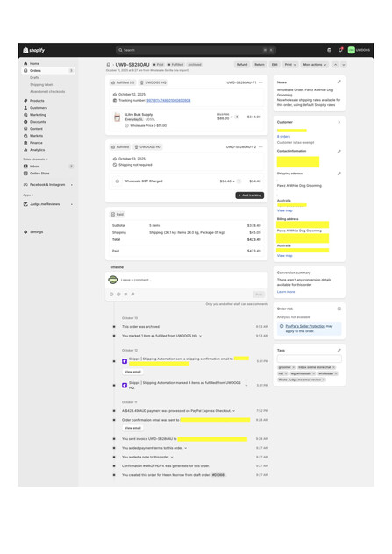Click the mention icon in the comment toolbar
The height and width of the screenshot is (554, 392).
[118, 294]
